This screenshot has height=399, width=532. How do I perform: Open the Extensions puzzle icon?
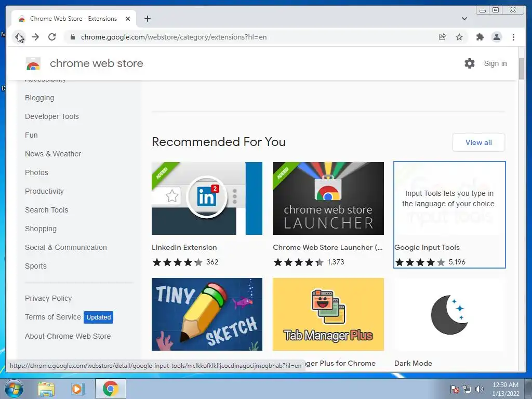click(x=480, y=37)
